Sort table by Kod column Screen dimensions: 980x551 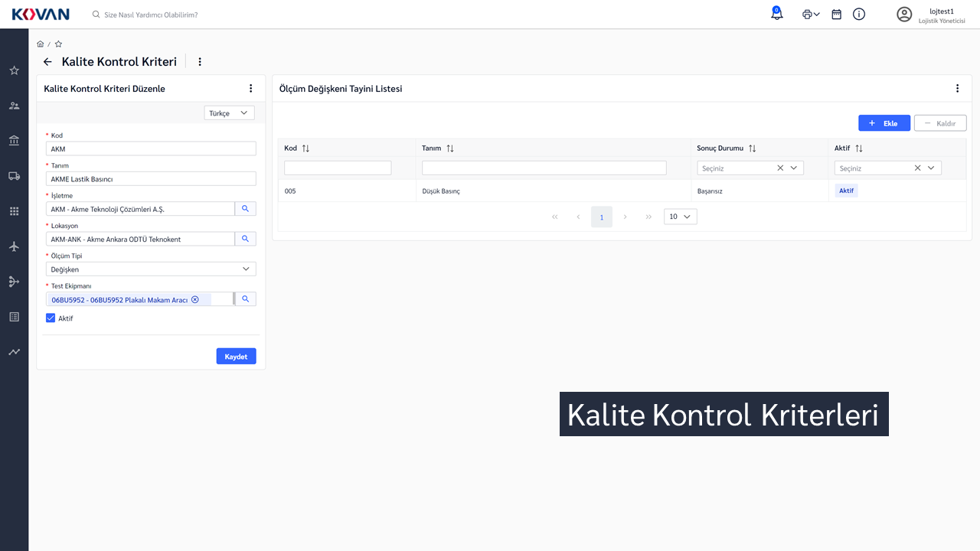[x=305, y=148]
